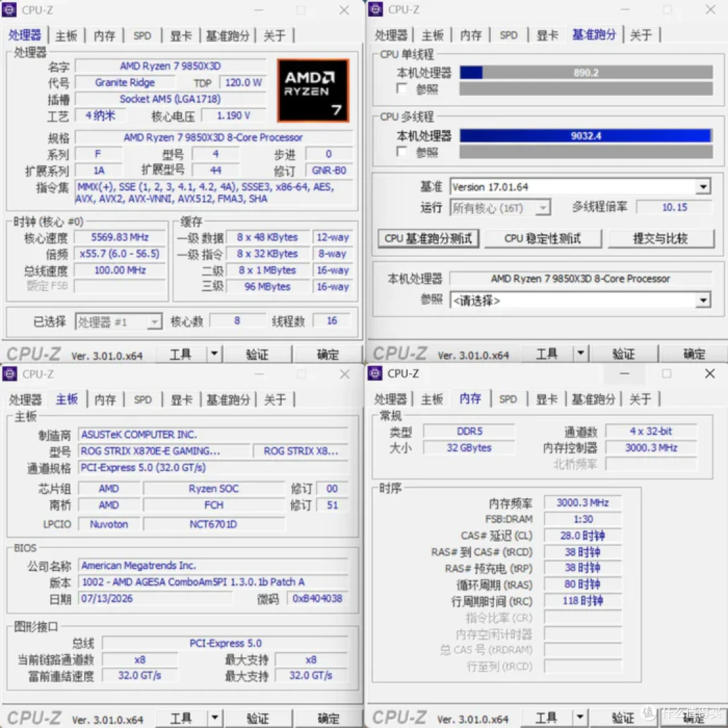Click the 07/13/2026 BIOS date field
Image resolution: width=728 pixels, height=728 pixels.
click(x=156, y=598)
